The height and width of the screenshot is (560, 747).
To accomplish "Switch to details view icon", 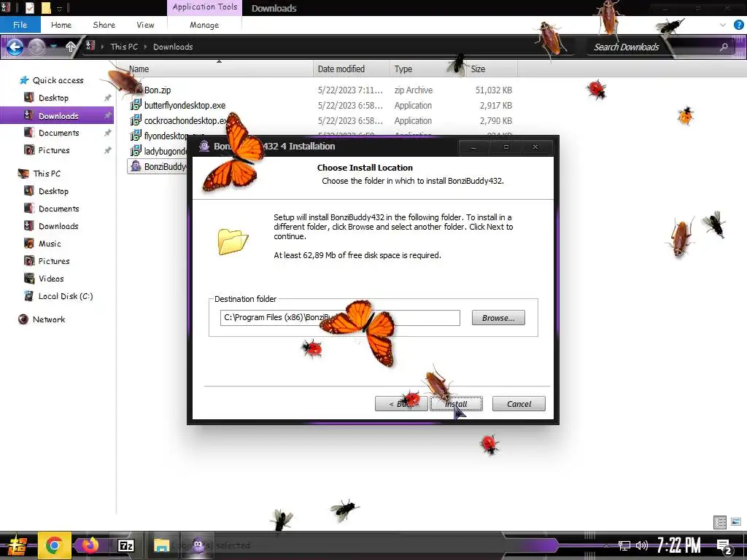I will [720, 522].
